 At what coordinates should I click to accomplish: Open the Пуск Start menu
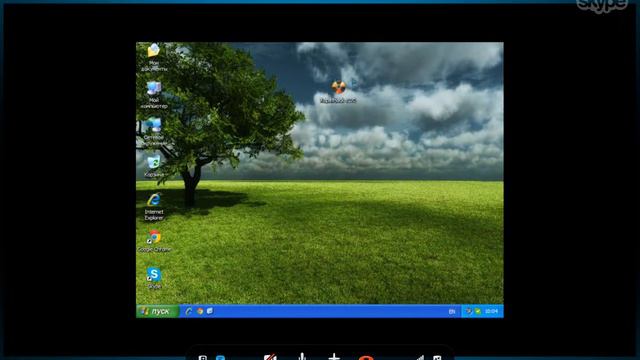[x=157, y=311]
